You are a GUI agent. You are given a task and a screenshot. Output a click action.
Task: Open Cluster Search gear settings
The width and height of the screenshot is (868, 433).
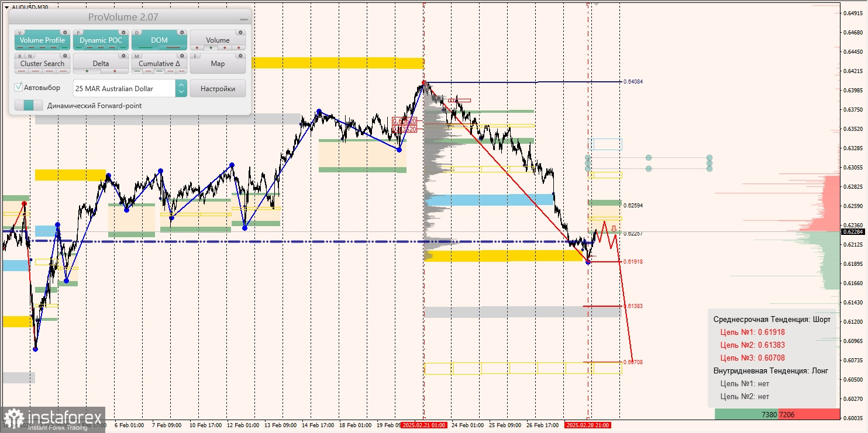(65, 56)
